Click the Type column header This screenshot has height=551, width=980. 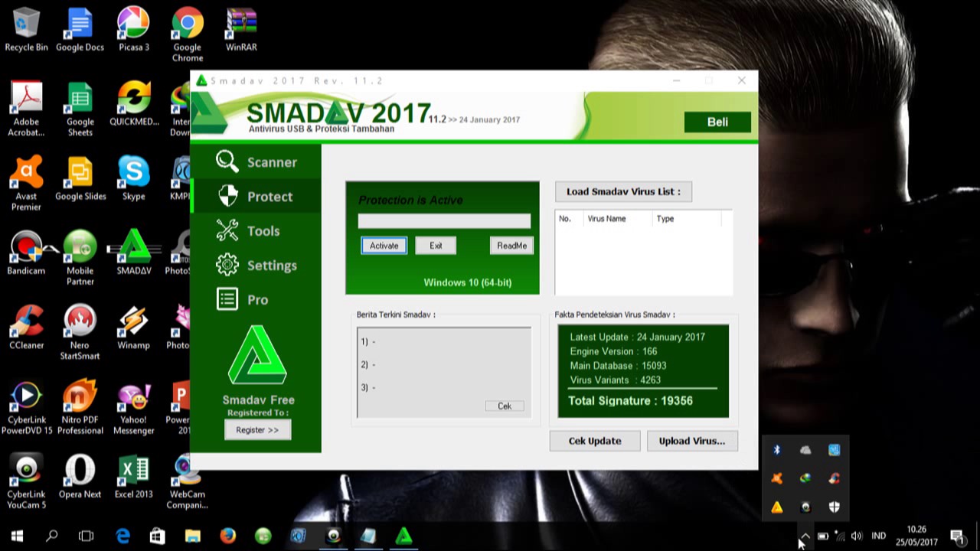(686, 219)
